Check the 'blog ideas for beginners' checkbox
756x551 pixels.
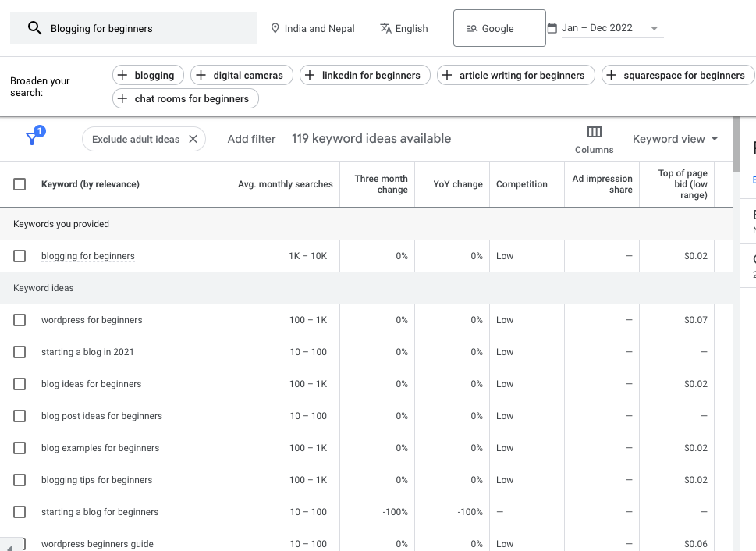20,384
